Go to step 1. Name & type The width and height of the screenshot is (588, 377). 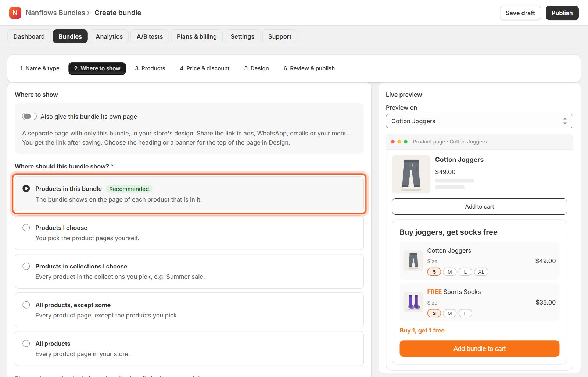[x=40, y=68]
